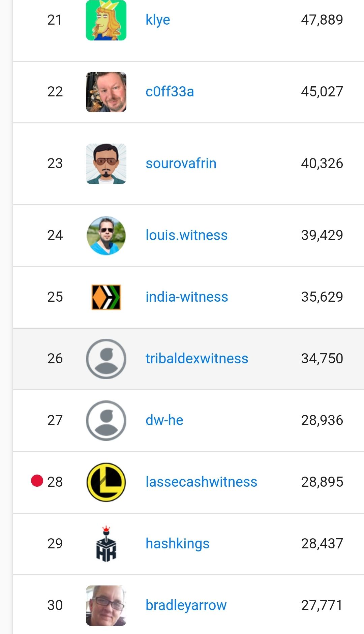Open louis.witness round profile picture
The width and height of the screenshot is (364, 634).
pos(106,236)
